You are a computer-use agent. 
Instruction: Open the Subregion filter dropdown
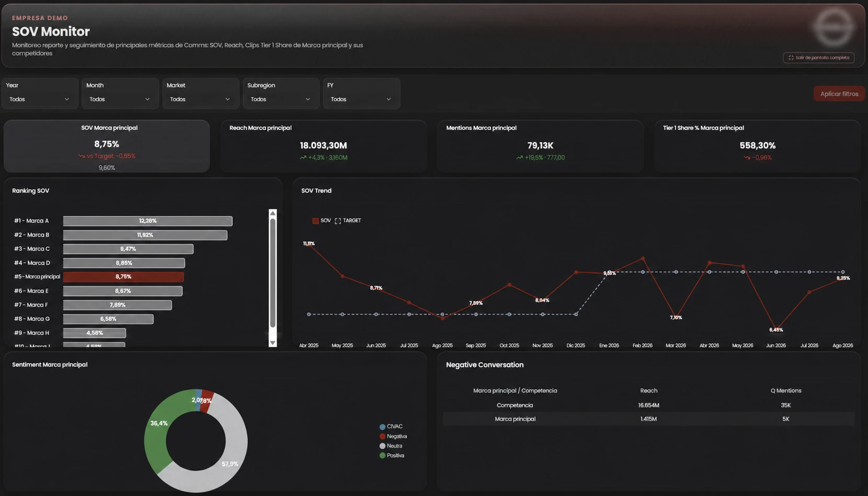pyautogui.click(x=281, y=99)
